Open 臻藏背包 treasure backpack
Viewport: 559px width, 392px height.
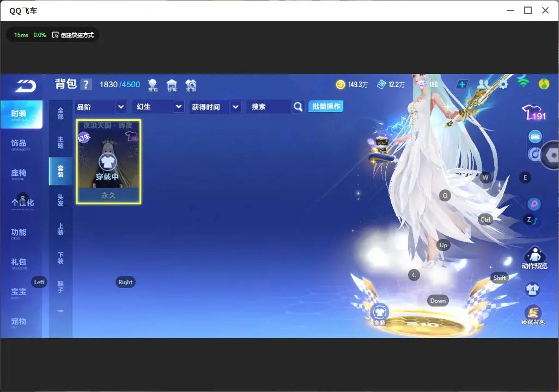tap(533, 315)
